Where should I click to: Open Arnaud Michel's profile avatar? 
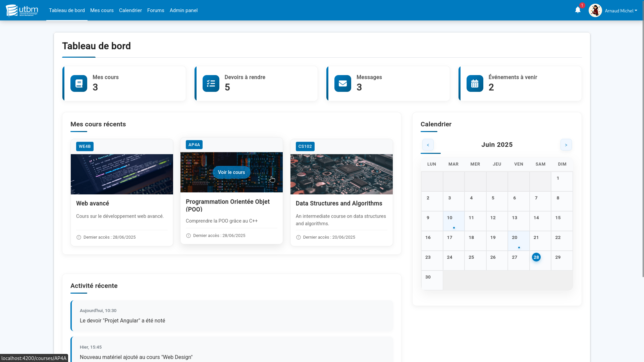click(595, 10)
